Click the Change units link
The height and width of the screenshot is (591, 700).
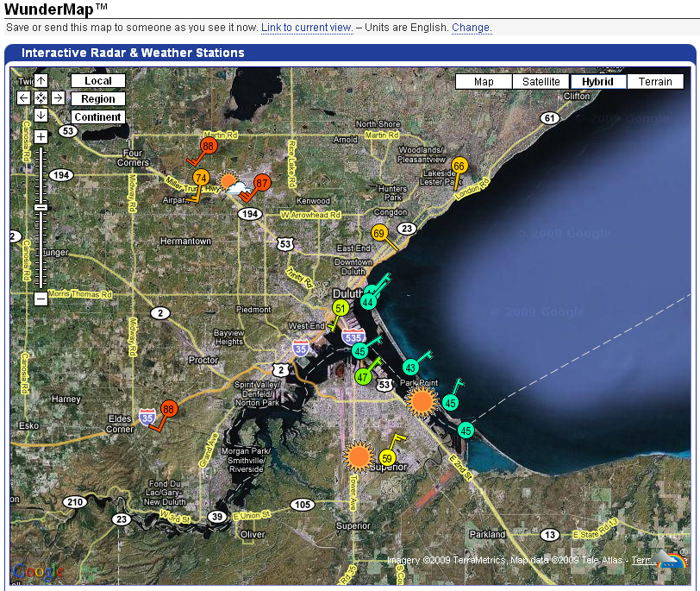click(472, 28)
